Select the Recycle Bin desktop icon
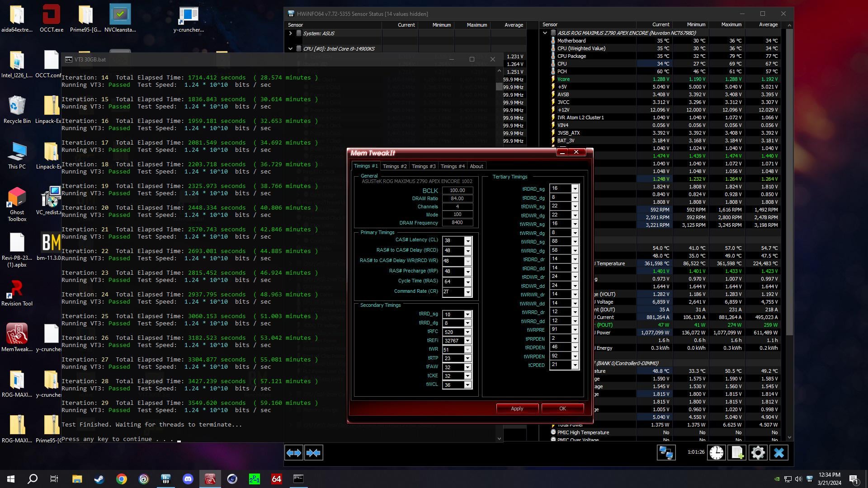 click(17, 109)
